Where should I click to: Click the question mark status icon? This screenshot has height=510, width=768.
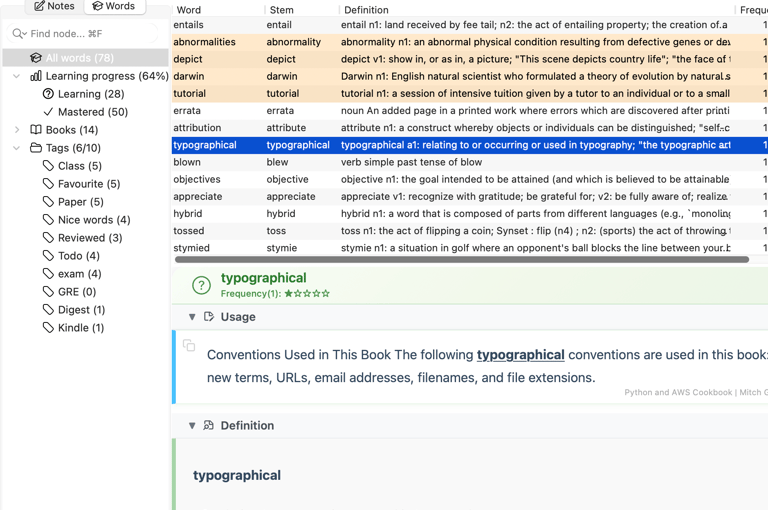(x=201, y=286)
